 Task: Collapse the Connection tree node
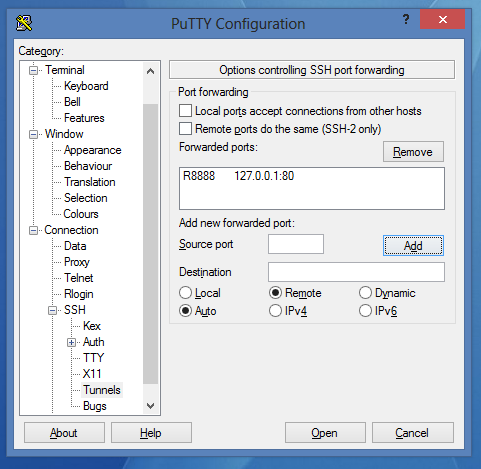tap(33, 230)
